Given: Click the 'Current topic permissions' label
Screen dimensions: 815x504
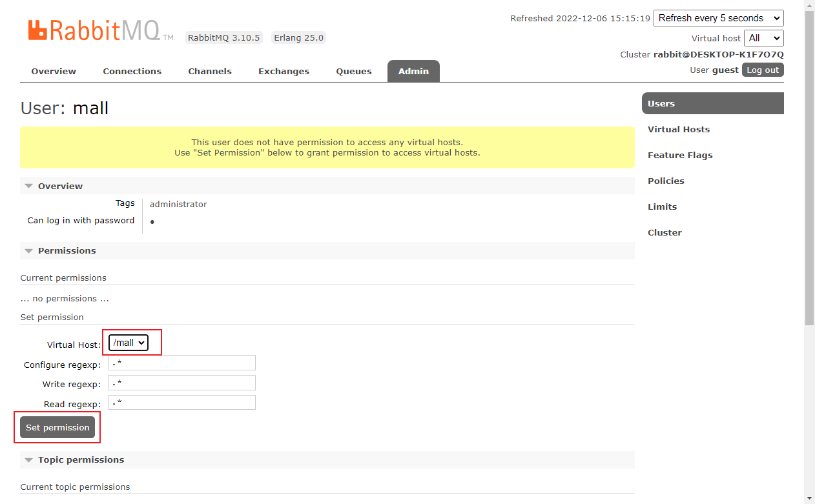Looking at the screenshot, I should (75, 487).
